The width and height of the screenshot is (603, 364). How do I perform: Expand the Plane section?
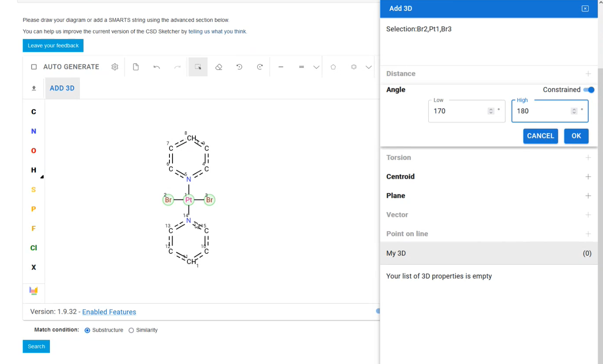pos(588,196)
